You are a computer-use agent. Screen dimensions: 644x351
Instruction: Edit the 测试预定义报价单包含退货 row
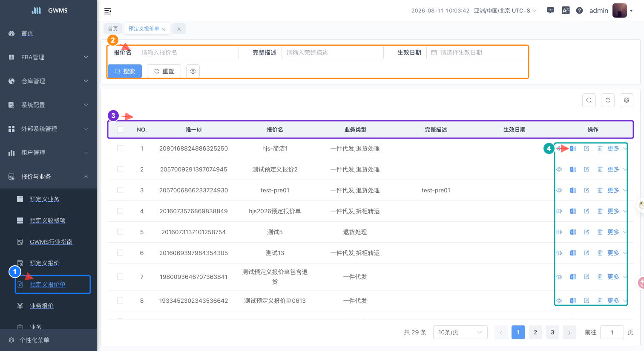click(x=586, y=277)
